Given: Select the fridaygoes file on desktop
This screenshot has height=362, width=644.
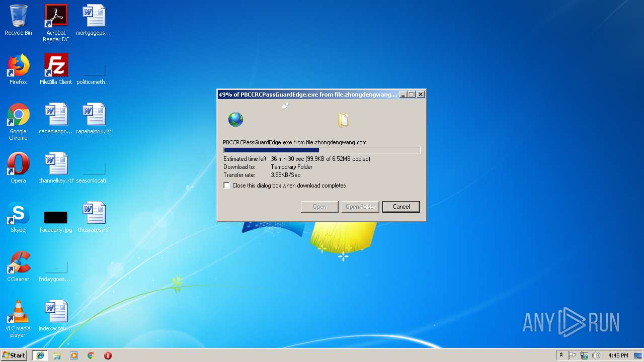Looking at the screenshot, I should (x=56, y=270).
